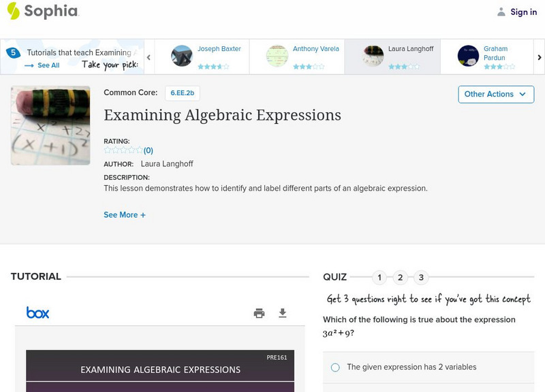Viewport: 545px width, 392px height.
Task: Open the Other Actions dropdown
Action: coord(495,94)
